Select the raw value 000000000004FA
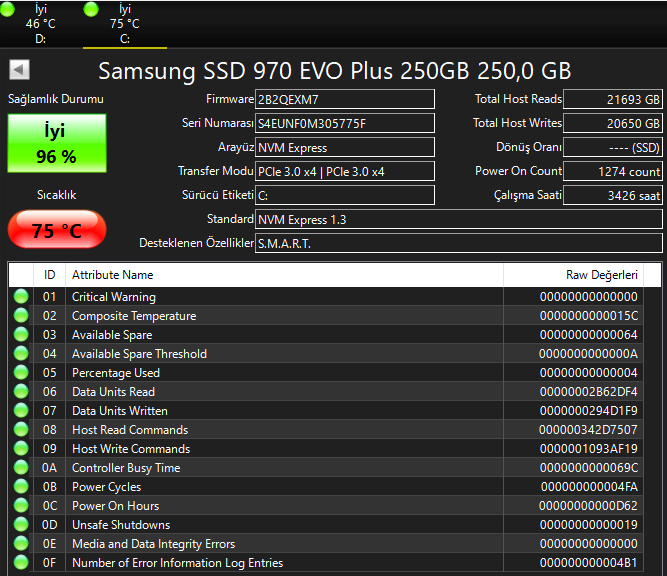667x576 pixels. pos(589,487)
